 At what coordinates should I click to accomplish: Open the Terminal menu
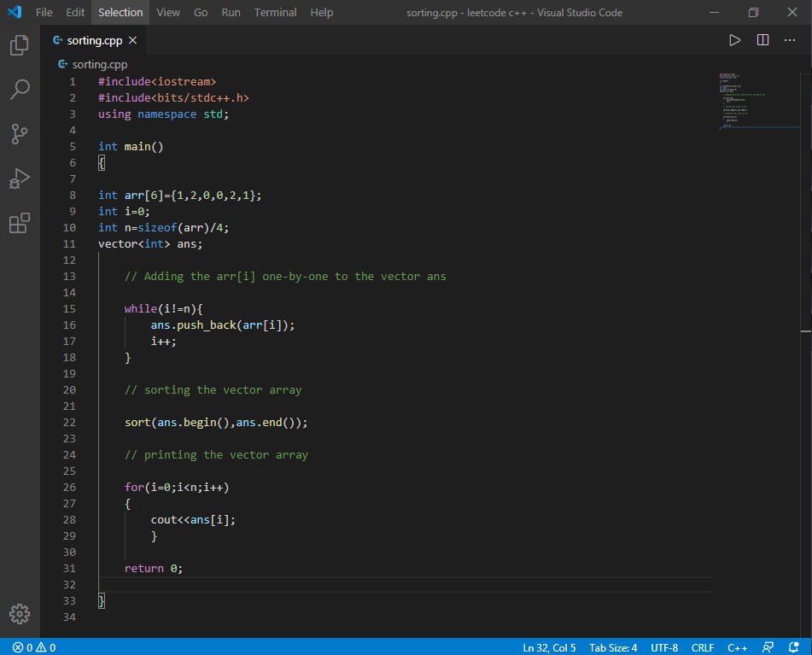pos(275,13)
